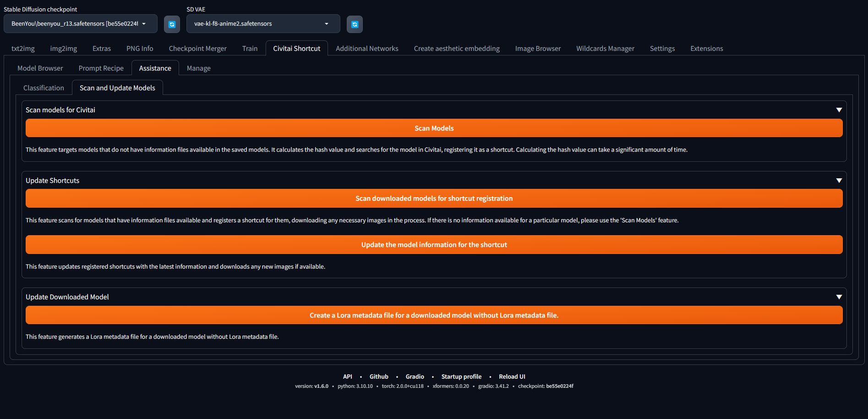Switch to the Manage tab
Image resolution: width=868 pixels, height=419 pixels.
(x=198, y=68)
